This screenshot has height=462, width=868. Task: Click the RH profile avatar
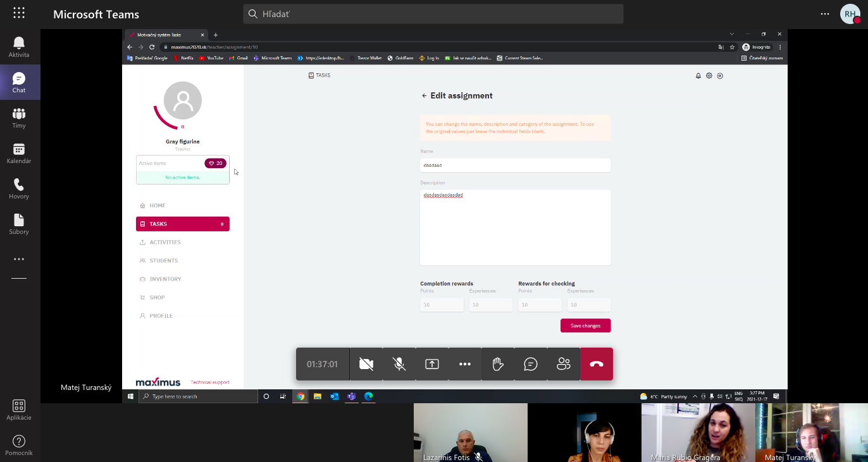pyautogui.click(x=850, y=14)
